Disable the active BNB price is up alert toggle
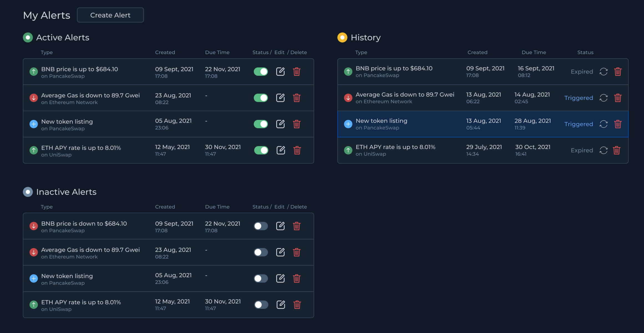 pyautogui.click(x=261, y=72)
